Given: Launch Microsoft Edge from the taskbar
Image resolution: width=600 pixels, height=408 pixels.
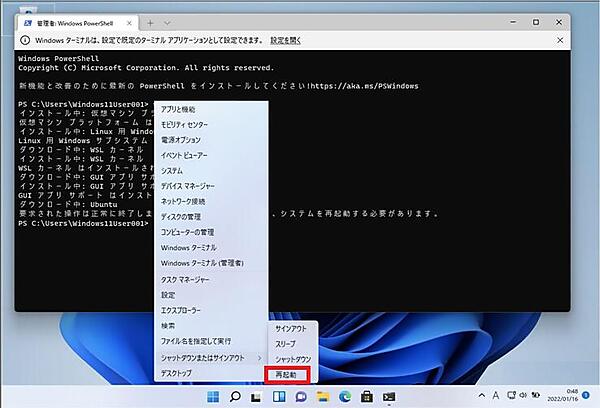Looking at the screenshot, I should [345, 397].
